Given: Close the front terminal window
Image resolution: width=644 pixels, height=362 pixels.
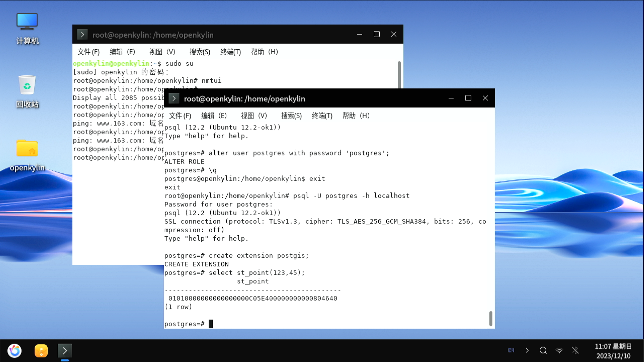Looking at the screenshot, I should tap(485, 98).
